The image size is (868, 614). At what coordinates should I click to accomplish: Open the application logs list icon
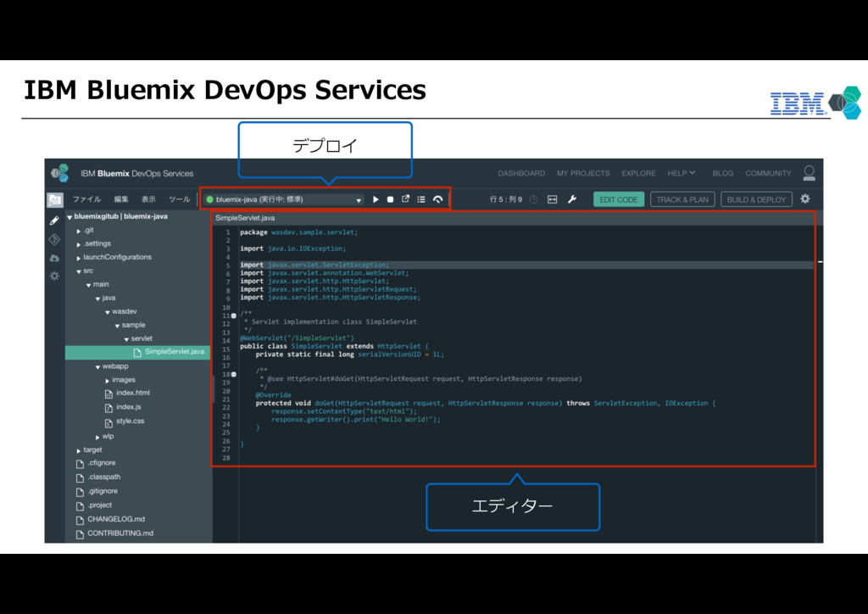point(421,199)
